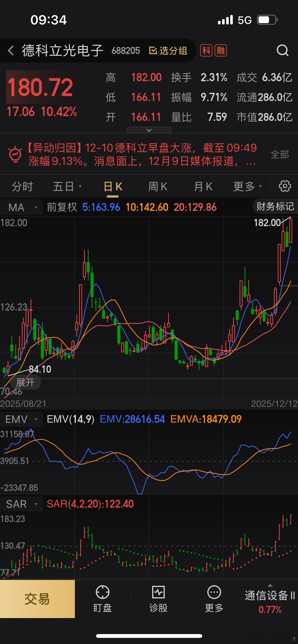
Task: Tap the EMV:28616.54 value
Action: [132, 419]
